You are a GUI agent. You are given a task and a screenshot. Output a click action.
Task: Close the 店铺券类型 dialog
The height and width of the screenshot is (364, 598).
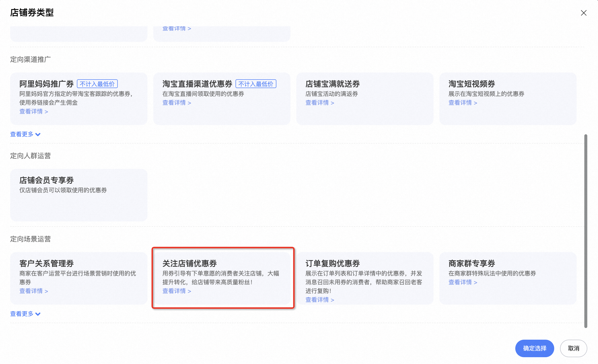pyautogui.click(x=584, y=13)
